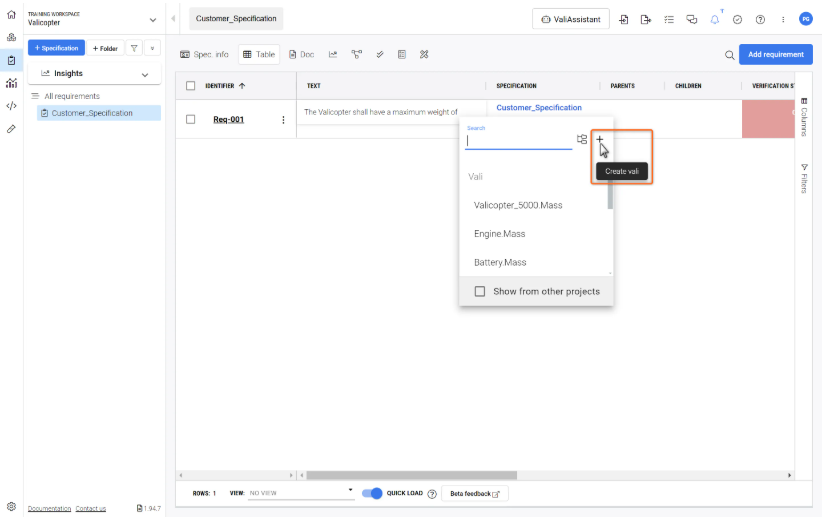Click the vali Search input field
Viewport: 825px width, 522px height.
pyautogui.click(x=518, y=141)
